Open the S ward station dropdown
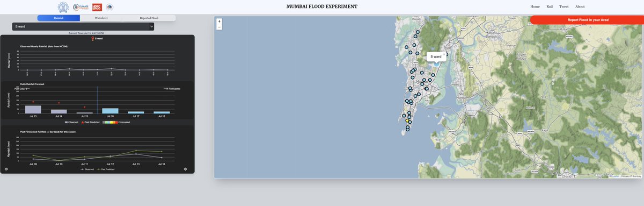644x206 pixels. pyautogui.click(x=83, y=26)
